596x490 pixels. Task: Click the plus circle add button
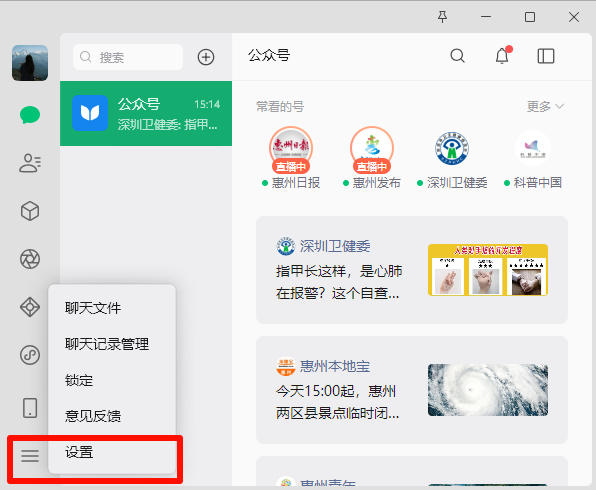point(206,57)
